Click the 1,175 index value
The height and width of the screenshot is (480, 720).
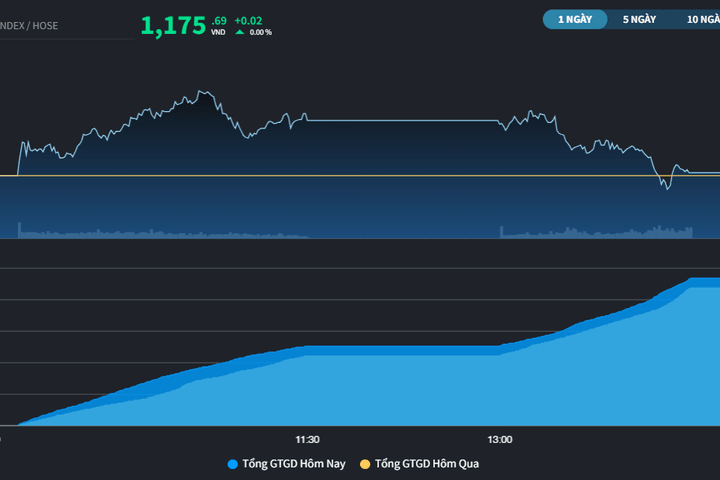(x=173, y=26)
